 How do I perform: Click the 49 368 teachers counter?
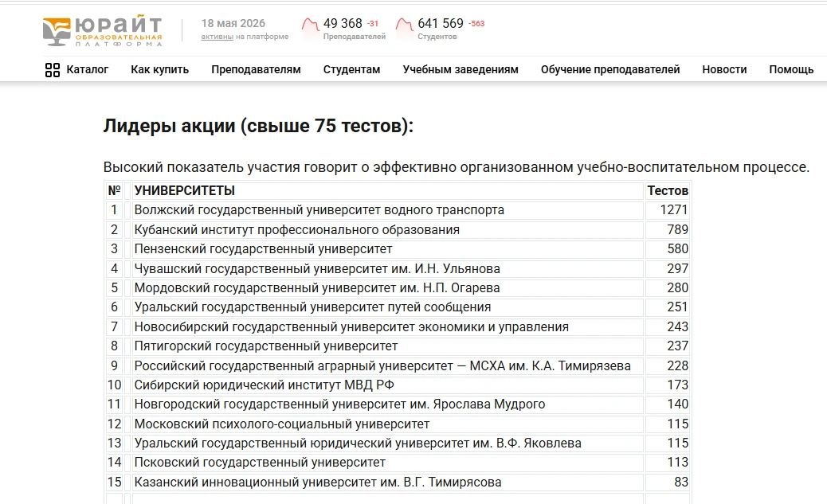343,23
